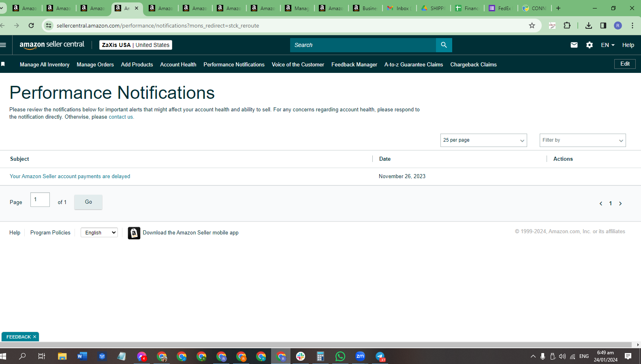Open Feedback Manager menu item
Image resolution: width=641 pixels, height=364 pixels.
pyautogui.click(x=354, y=64)
